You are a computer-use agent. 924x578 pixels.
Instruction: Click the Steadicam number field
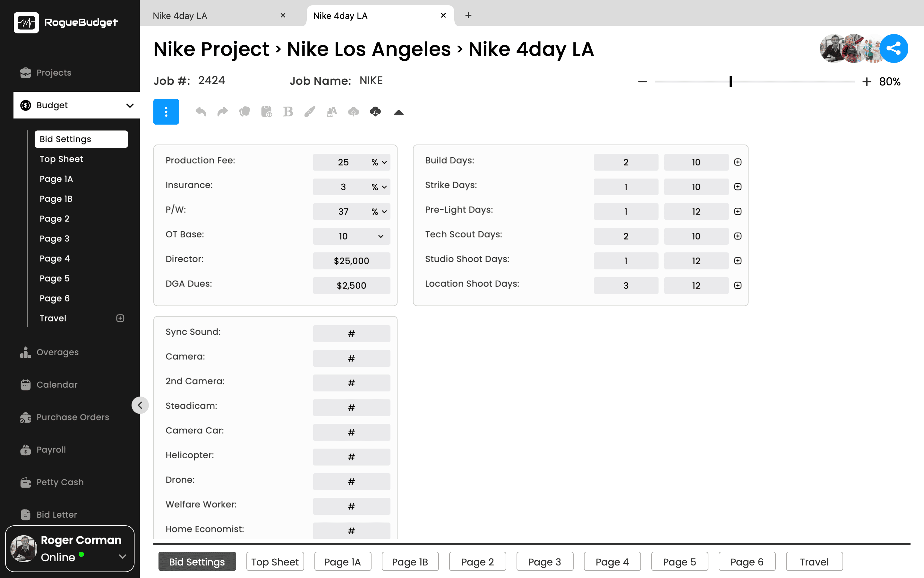point(351,407)
